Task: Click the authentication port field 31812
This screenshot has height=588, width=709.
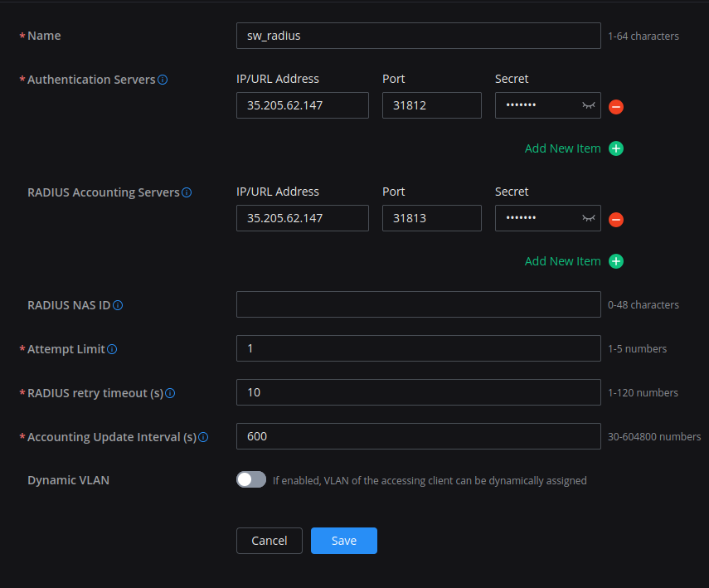Action: pyautogui.click(x=431, y=105)
